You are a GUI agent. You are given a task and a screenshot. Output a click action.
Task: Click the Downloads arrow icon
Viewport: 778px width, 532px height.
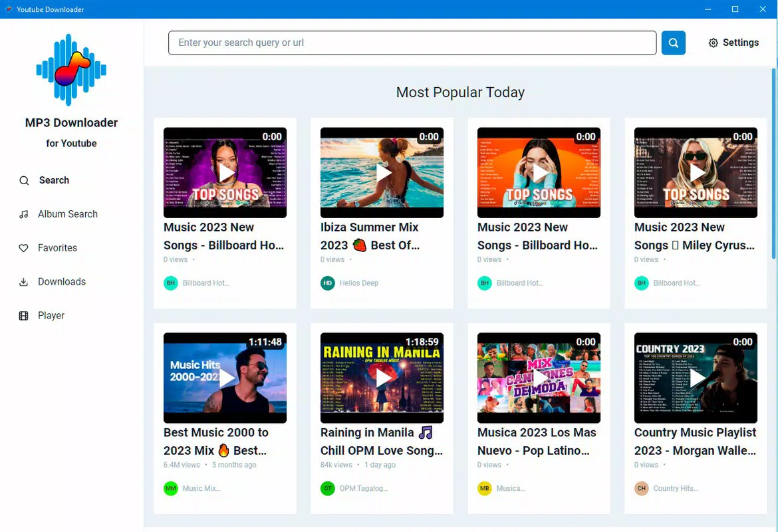pyautogui.click(x=23, y=281)
